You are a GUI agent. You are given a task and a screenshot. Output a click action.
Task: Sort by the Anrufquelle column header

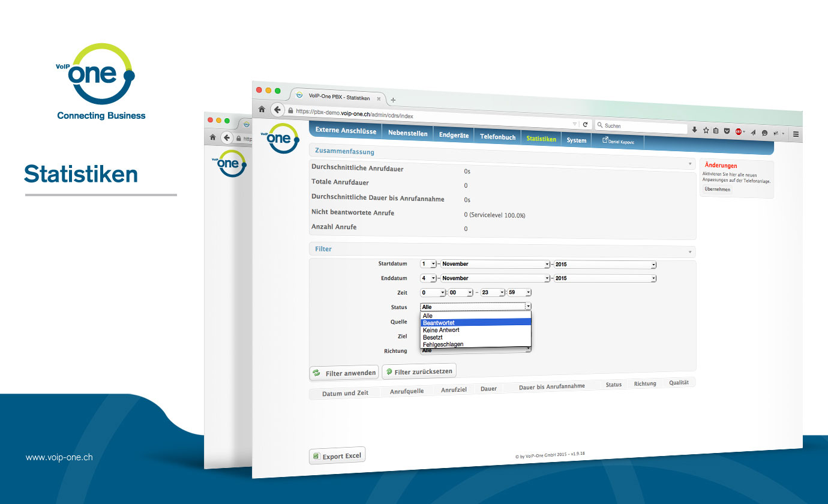coord(407,391)
